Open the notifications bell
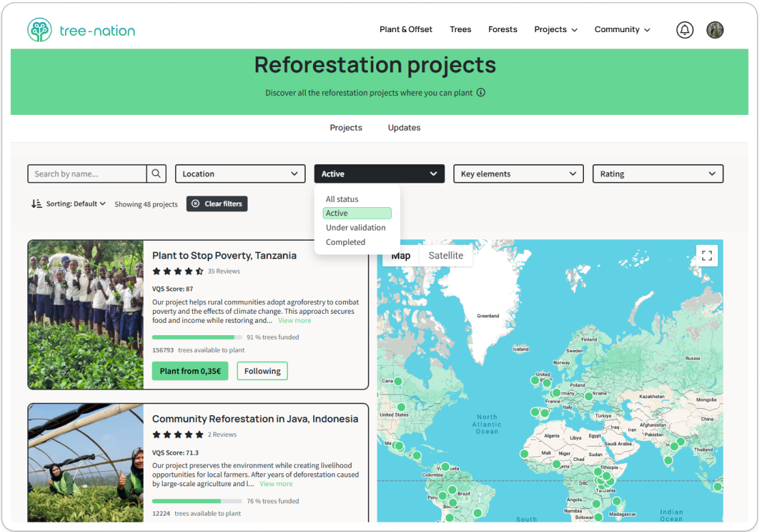Screen dimensions: 759x532 684,30
